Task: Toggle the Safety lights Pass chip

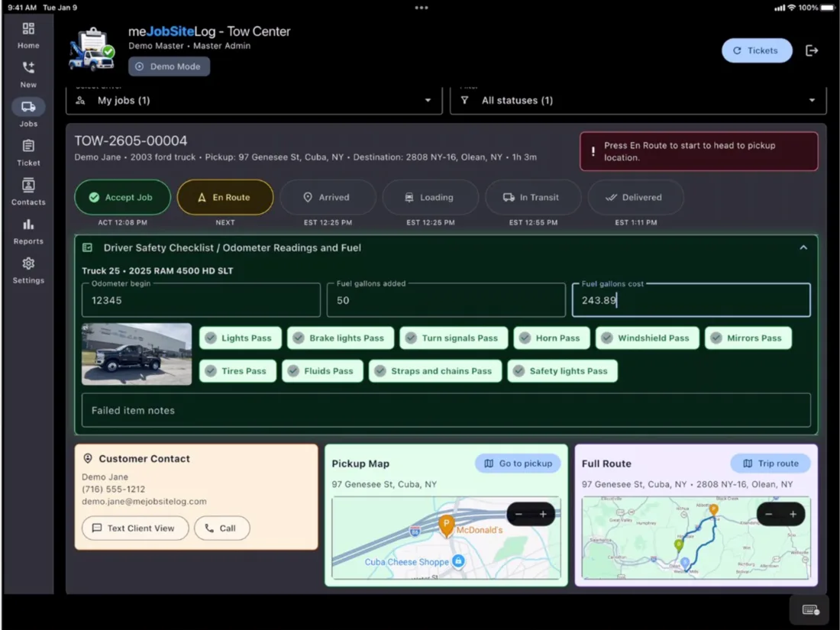Action: (563, 370)
